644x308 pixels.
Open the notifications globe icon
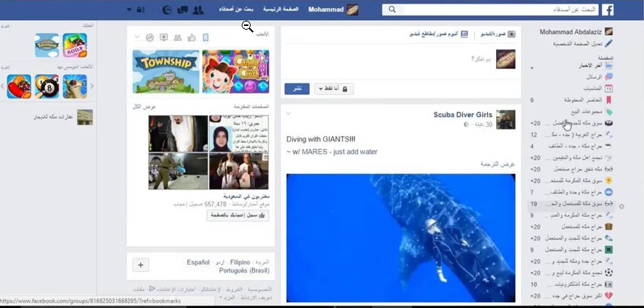click(166, 10)
